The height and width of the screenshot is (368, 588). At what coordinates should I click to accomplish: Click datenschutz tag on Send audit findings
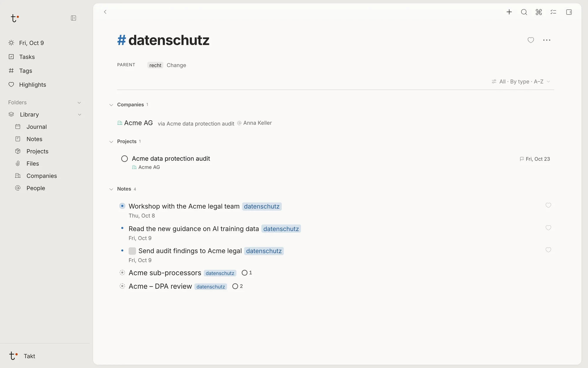pos(264,251)
